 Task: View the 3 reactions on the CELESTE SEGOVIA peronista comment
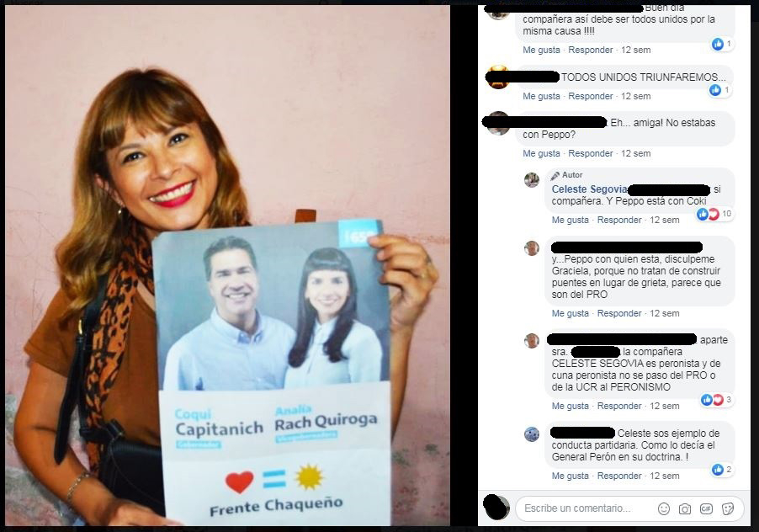coord(716,400)
